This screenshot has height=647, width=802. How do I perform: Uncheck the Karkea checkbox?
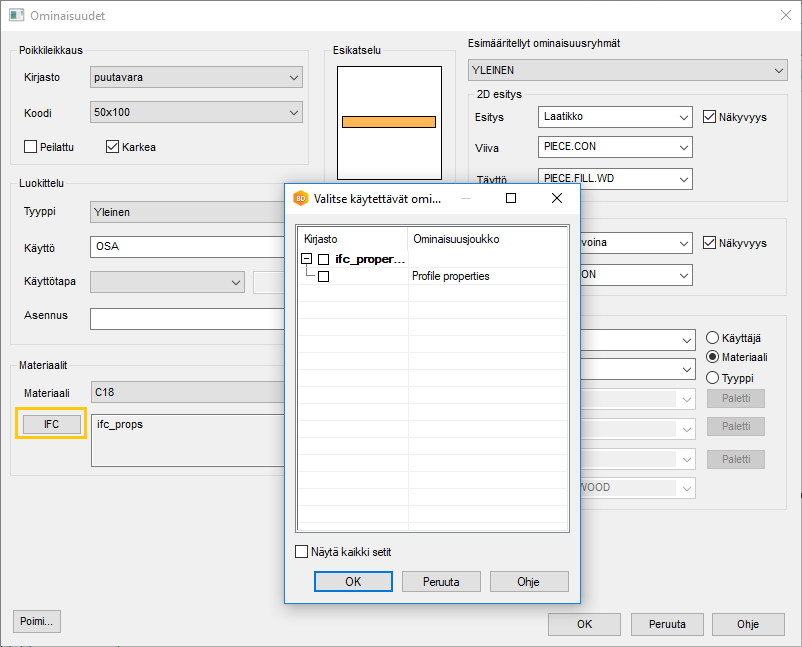113,147
